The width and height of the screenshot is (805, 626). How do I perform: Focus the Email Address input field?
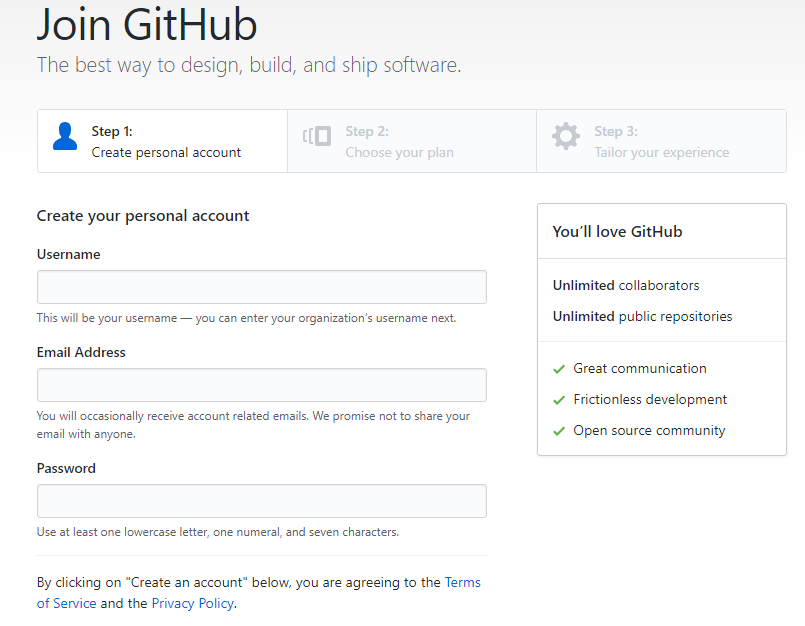point(262,385)
